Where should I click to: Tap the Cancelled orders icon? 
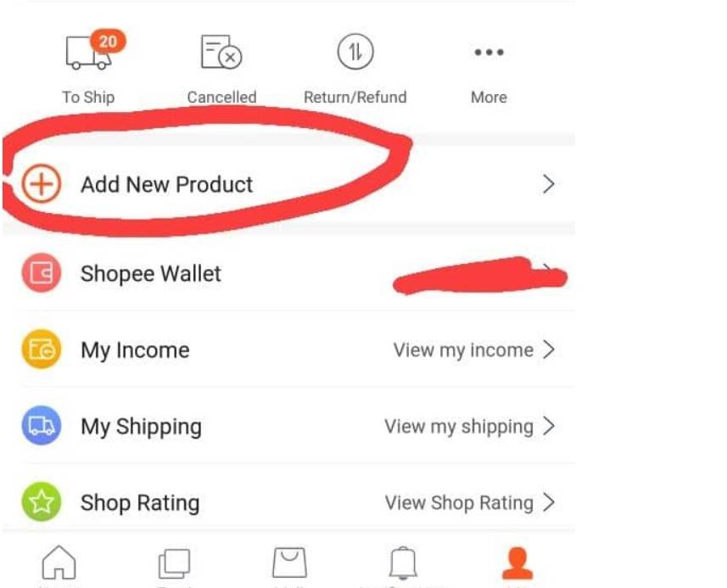point(221,52)
